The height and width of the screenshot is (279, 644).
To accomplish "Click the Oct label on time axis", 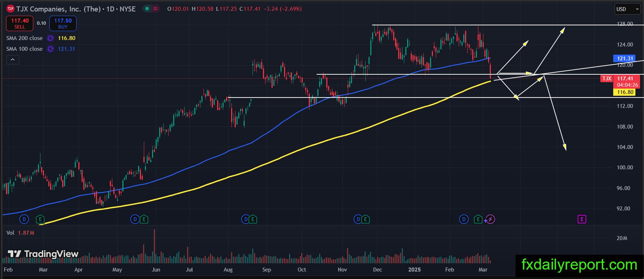I will pos(302,270).
